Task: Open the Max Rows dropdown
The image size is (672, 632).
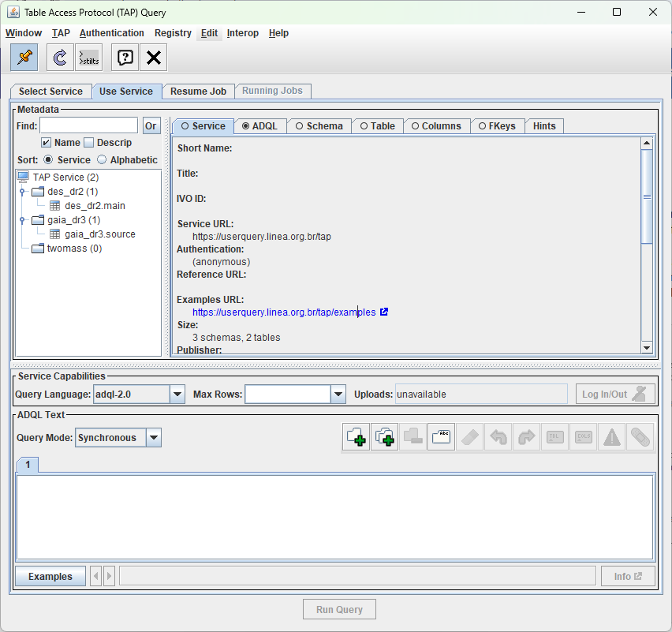Action: [338, 393]
